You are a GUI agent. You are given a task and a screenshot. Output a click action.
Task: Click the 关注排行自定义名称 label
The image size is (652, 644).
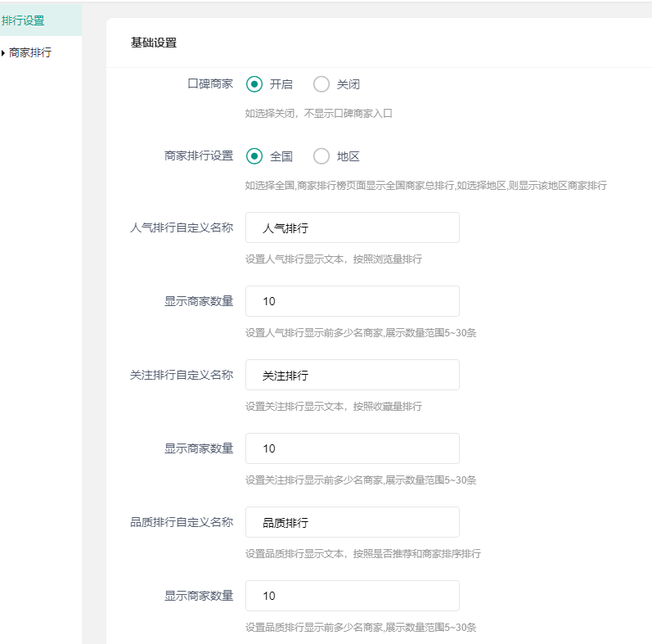[182, 375]
